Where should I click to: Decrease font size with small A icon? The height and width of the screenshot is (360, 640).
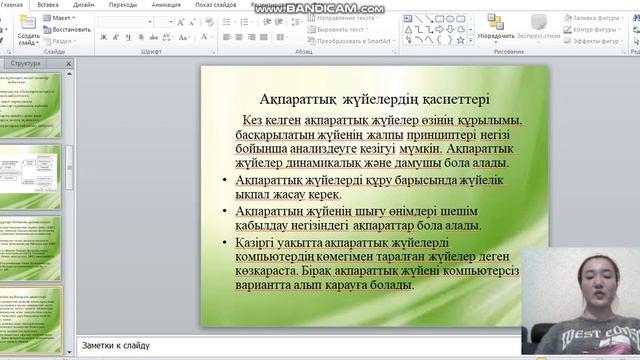point(192,22)
